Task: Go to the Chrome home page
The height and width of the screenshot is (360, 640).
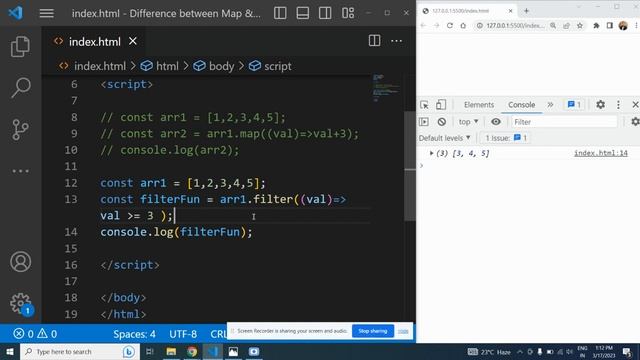Action: (463, 26)
